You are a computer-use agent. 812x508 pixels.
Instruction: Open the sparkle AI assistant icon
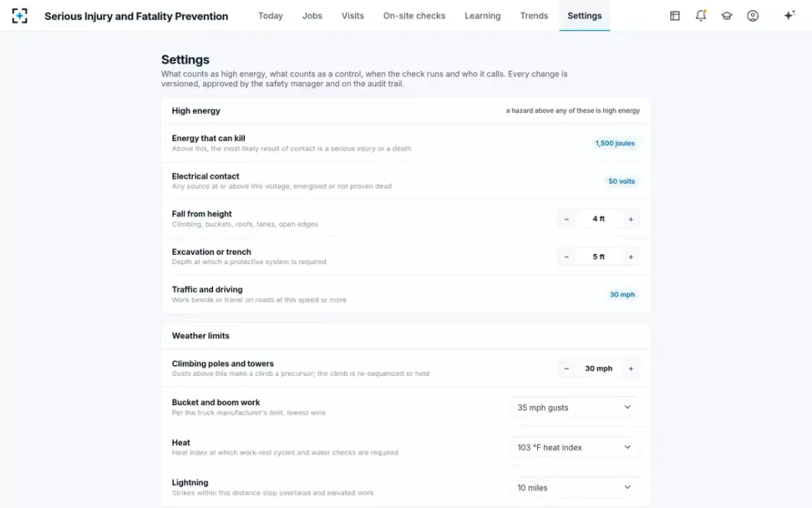point(789,16)
